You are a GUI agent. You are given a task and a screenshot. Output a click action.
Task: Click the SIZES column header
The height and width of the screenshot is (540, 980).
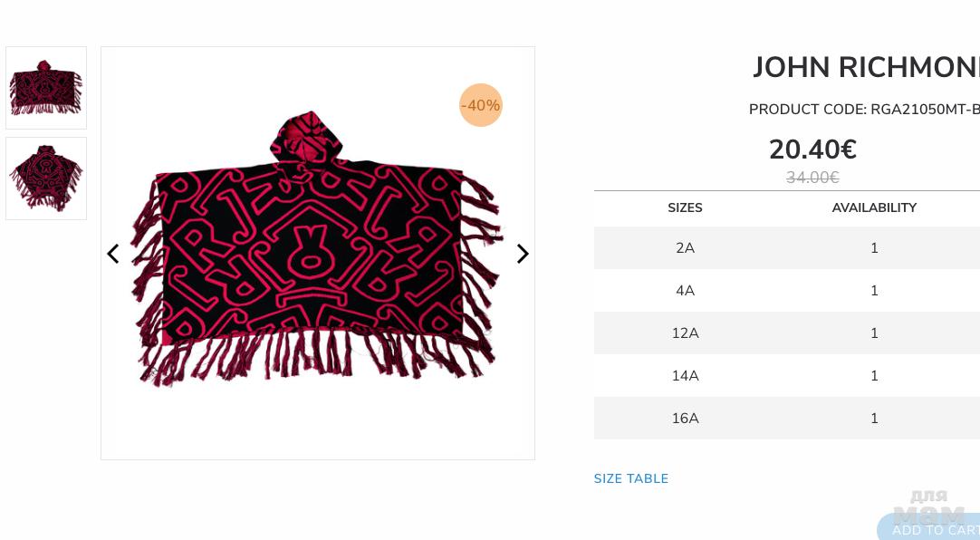click(685, 208)
